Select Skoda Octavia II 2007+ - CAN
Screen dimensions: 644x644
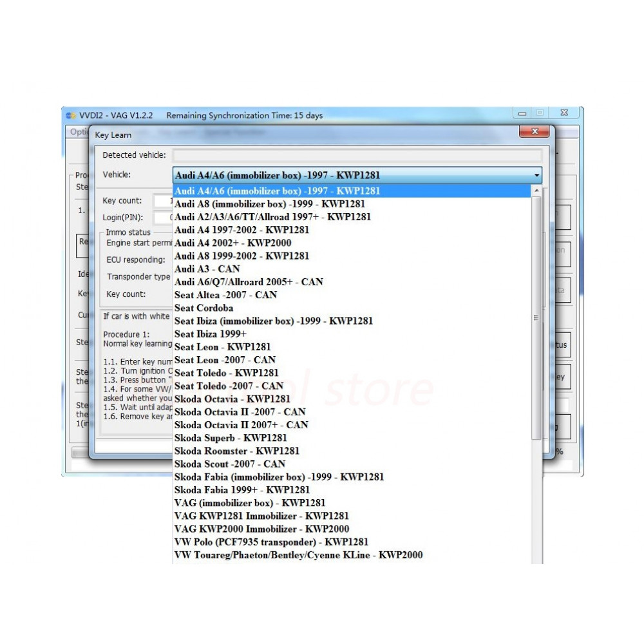click(x=241, y=425)
